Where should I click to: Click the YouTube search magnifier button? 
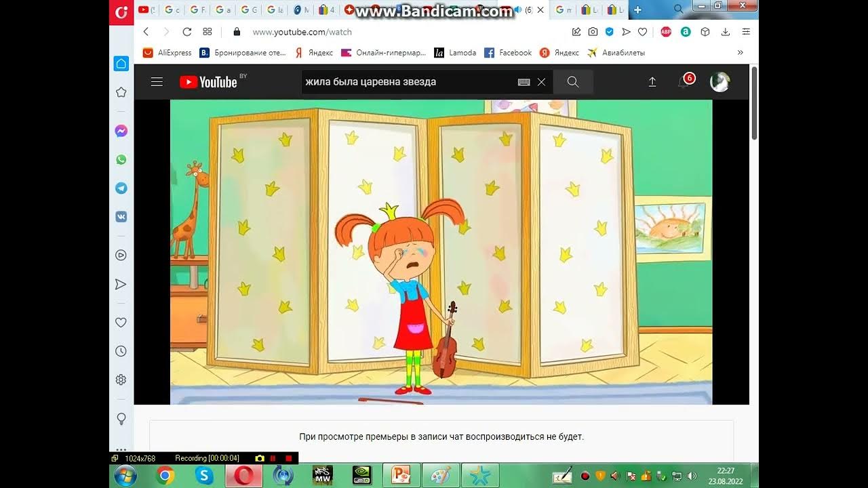[573, 82]
